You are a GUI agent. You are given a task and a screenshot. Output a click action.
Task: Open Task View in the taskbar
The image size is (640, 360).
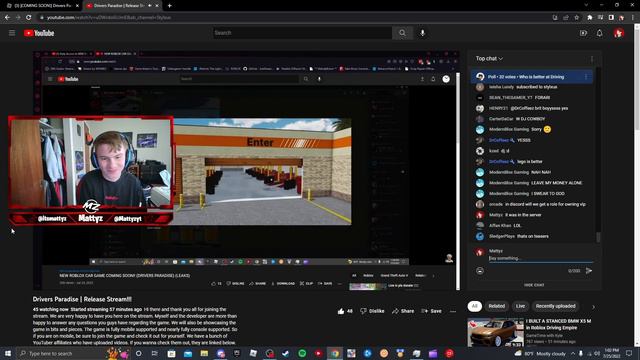(155, 353)
